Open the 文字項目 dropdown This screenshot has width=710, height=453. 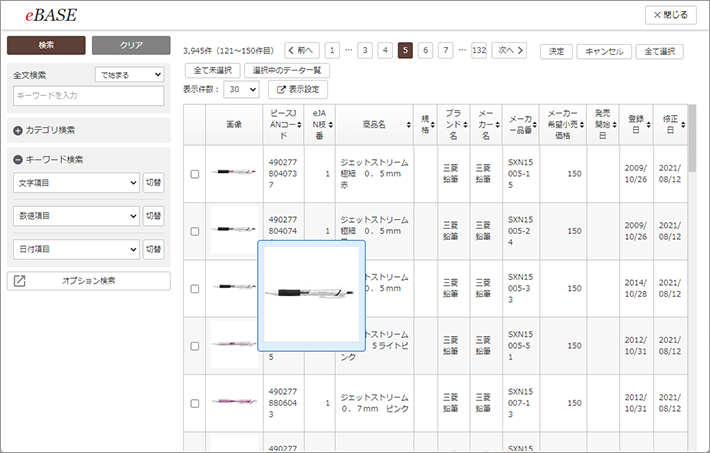(x=76, y=183)
